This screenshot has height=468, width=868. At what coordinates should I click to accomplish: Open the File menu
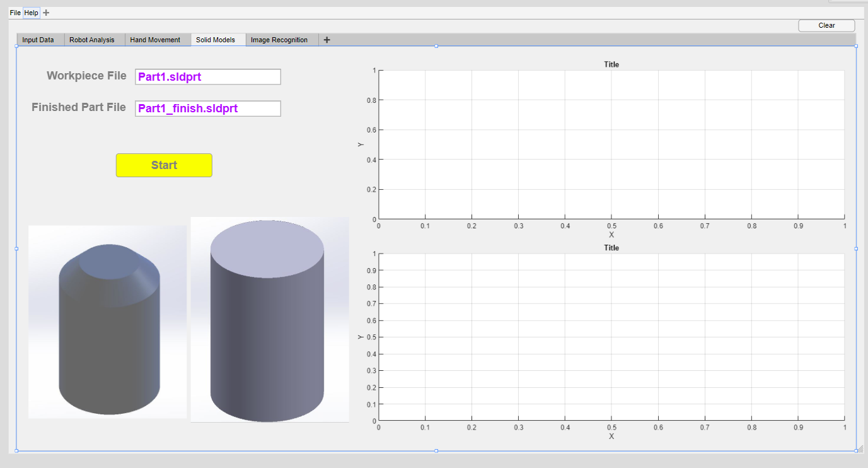[x=14, y=12]
